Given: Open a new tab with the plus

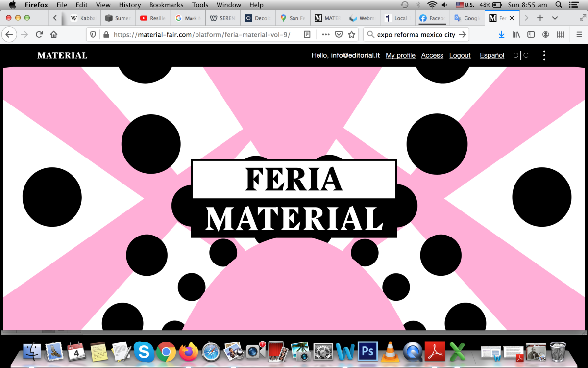Looking at the screenshot, I should click(540, 18).
